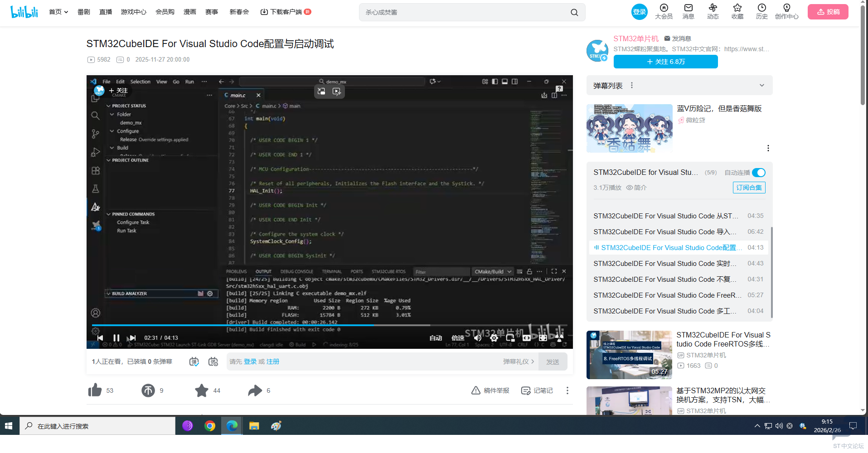This screenshot has height=453, width=868.
Task: Open the 首页 dropdown in top navigation
Action: 58,12
